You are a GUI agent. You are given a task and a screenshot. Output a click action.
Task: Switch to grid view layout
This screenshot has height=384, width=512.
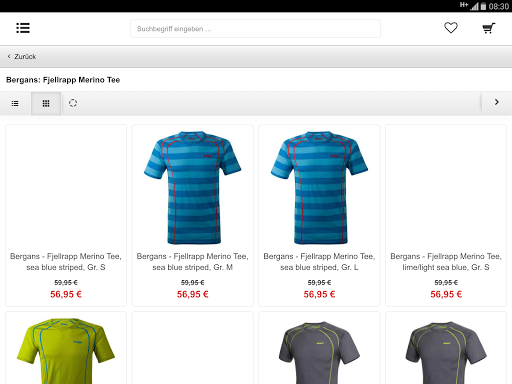46,103
